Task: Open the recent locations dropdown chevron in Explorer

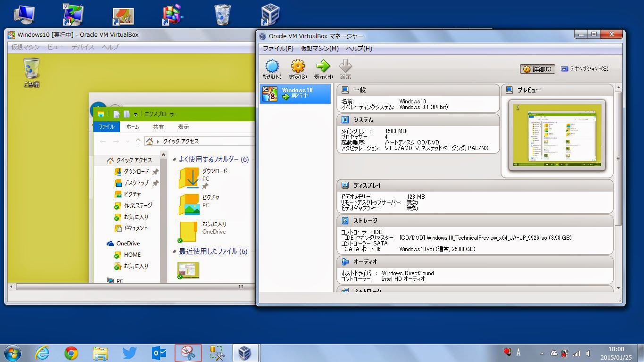Action: pos(127,141)
